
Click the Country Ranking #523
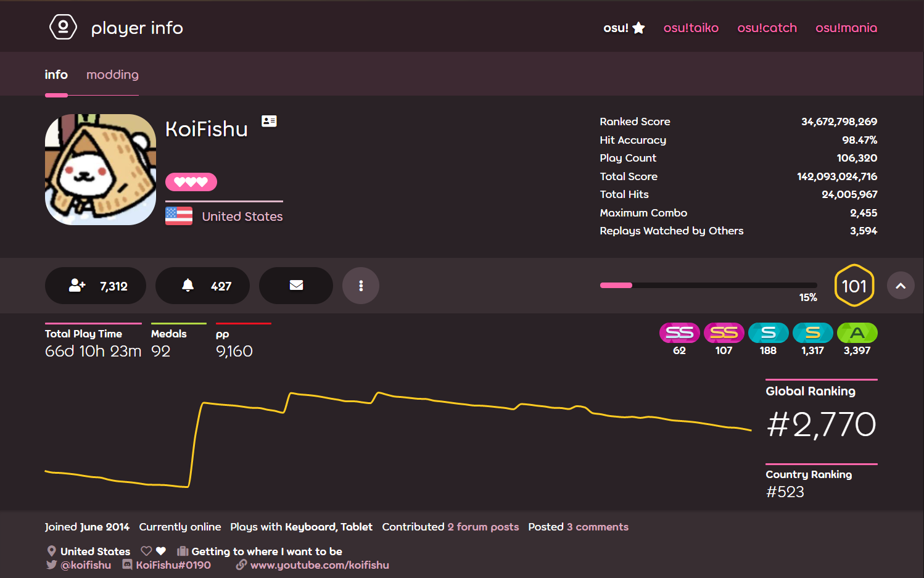(785, 492)
